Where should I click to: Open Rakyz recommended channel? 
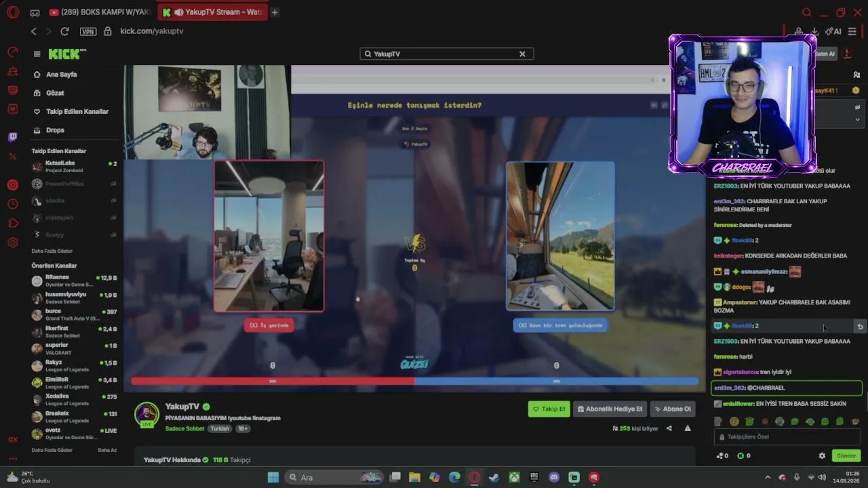point(75,365)
